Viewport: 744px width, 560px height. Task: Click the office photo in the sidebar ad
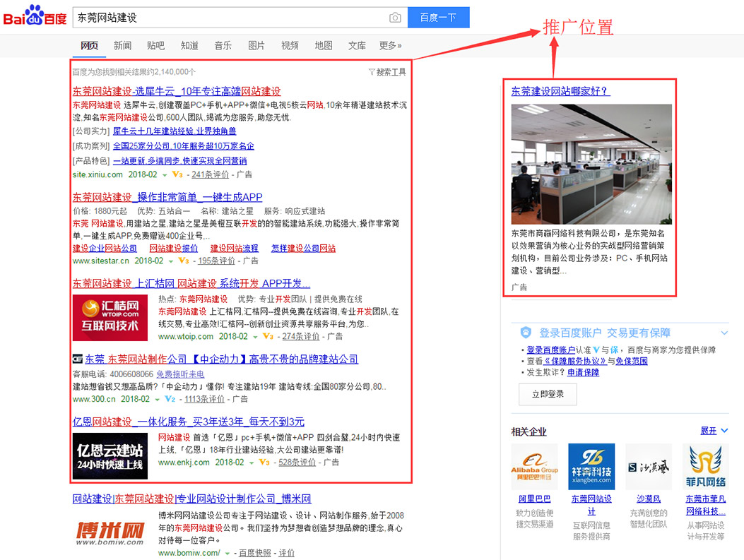(x=591, y=164)
